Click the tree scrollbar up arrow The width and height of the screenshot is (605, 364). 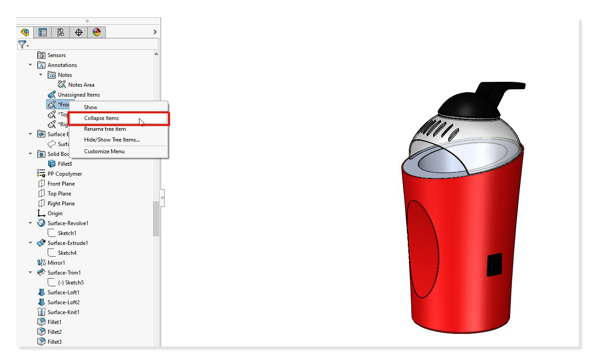[156, 53]
